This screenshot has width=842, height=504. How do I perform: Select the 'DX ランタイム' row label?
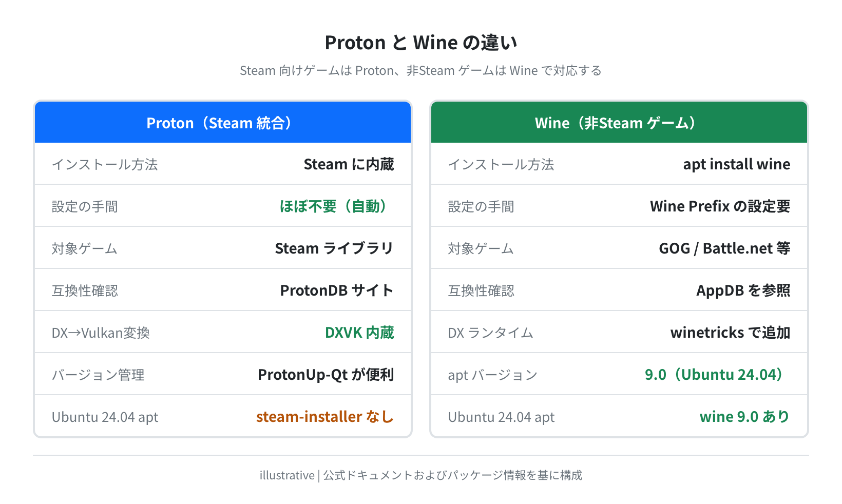tap(490, 333)
